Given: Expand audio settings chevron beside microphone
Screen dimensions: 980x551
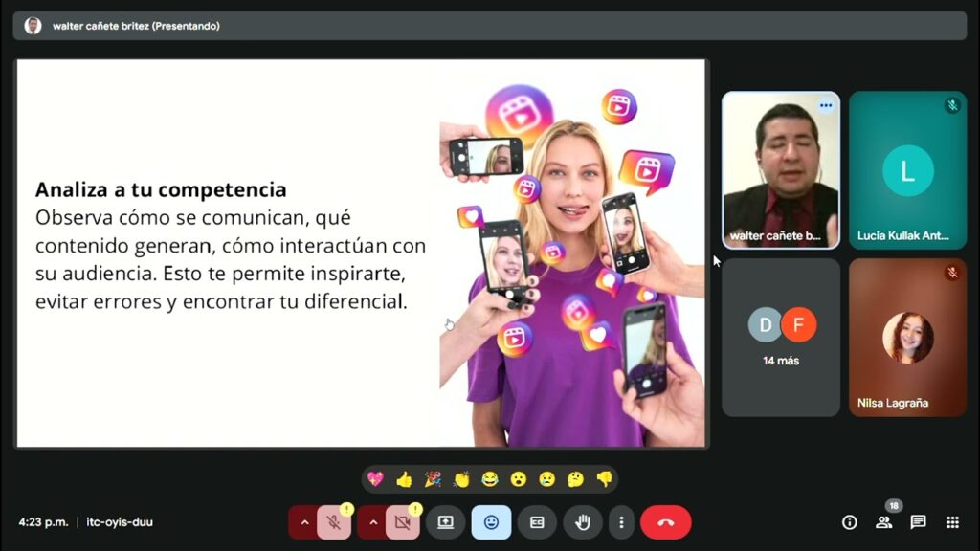Looking at the screenshot, I should pyautogui.click(x=304, y=522).
